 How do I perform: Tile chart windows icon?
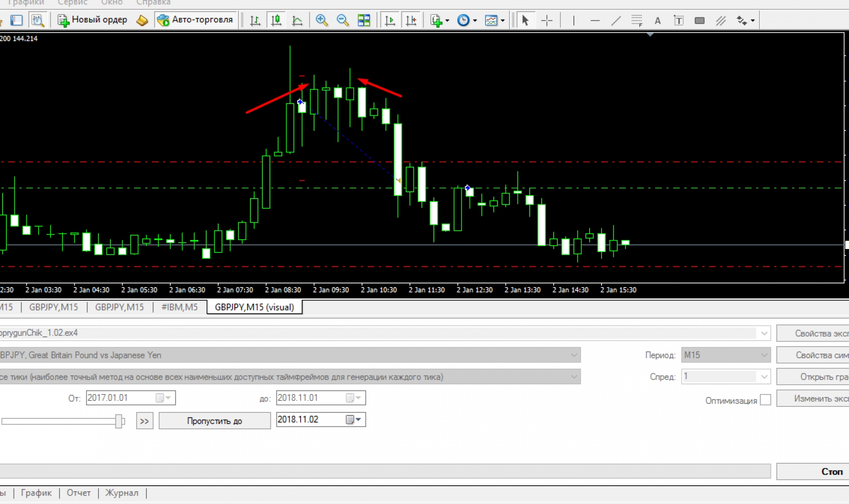(x=364, y=20)
